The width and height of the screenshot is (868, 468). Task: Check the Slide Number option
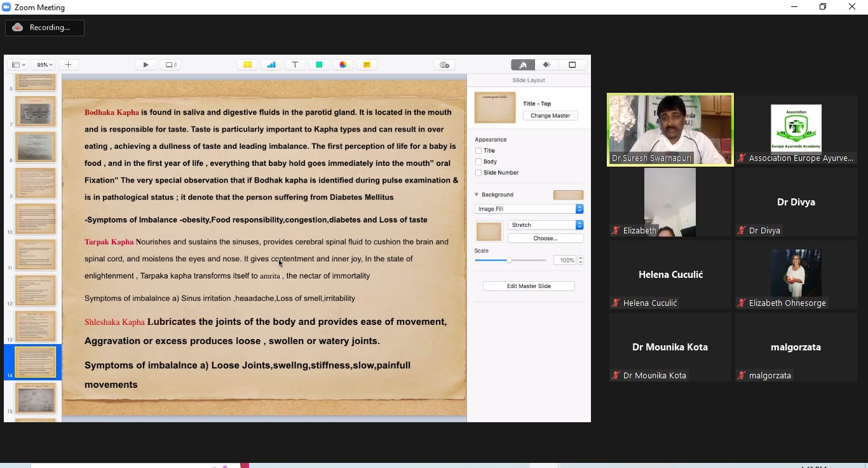(x=478, y=173)
